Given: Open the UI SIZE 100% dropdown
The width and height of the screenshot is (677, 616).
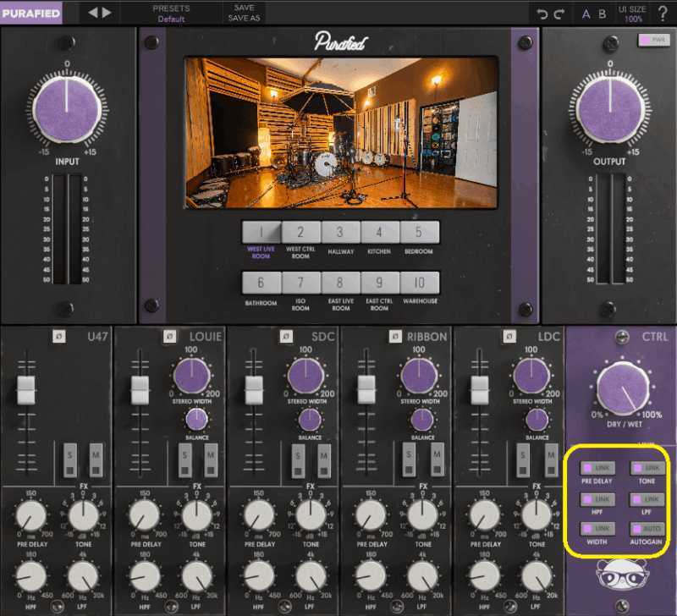Looking at the screenshot, I should (x=634, y=14).
